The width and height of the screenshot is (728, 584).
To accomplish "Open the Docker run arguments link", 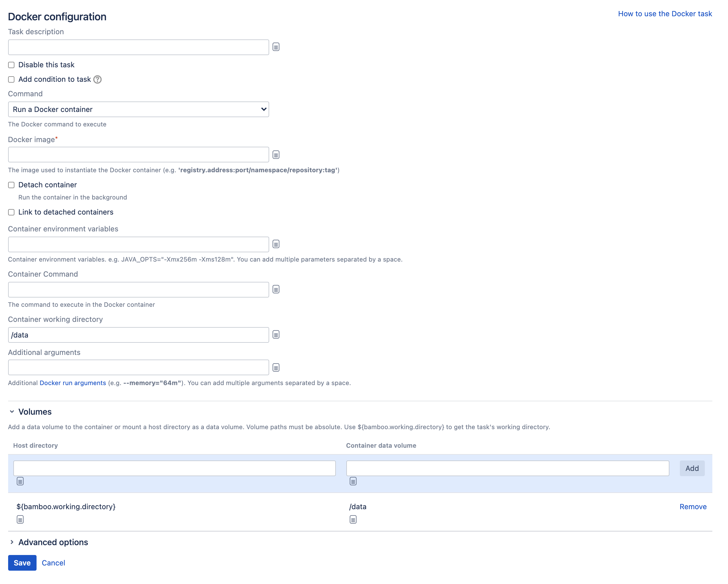I will (73, 383).
